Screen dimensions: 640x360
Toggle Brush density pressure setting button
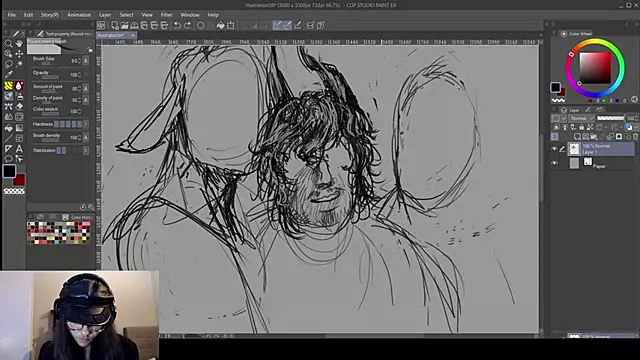[86, 137]
